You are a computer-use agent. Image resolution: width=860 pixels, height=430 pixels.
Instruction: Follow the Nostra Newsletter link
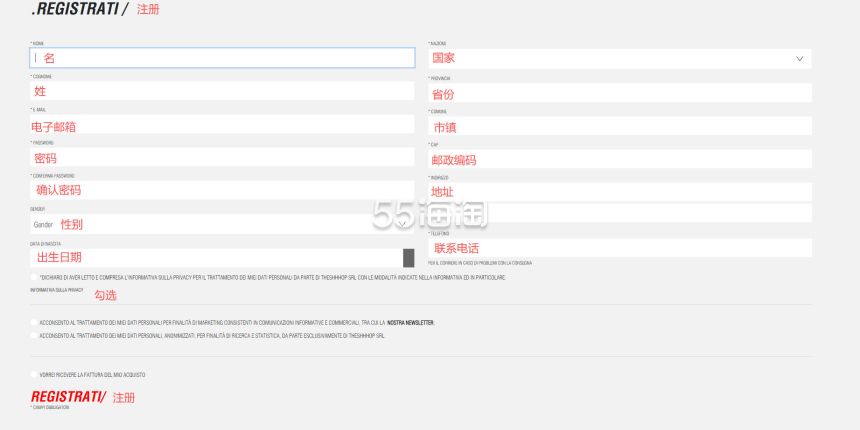(410, 323)
